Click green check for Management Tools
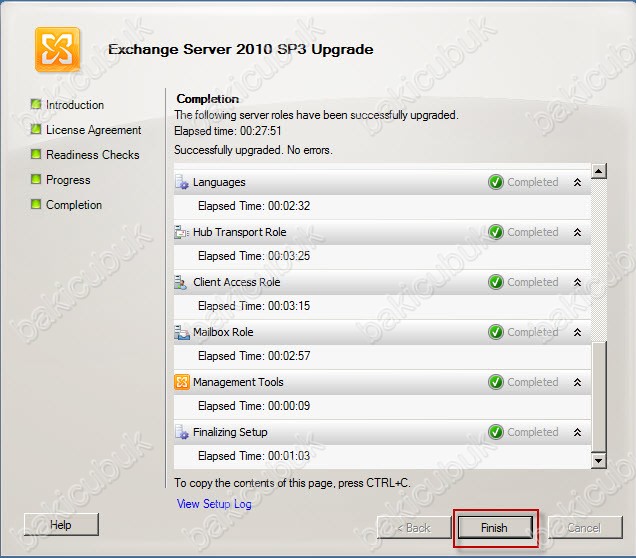Screen dimensions: 636x558 point(496,382)
